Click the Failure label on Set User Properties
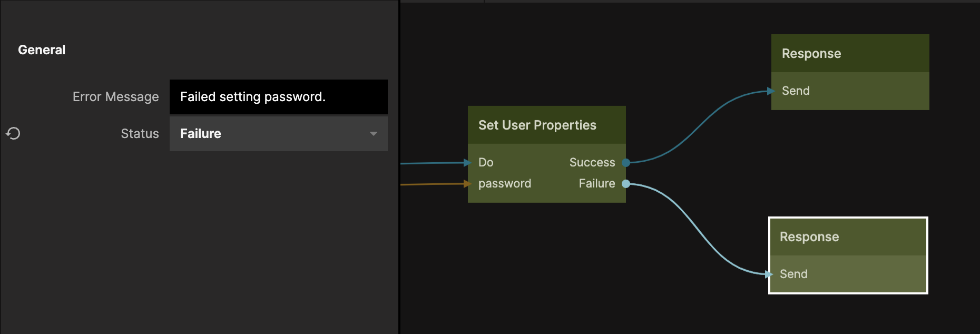The height and width of the screenshot is (334, 980). (x=596, y=184)
